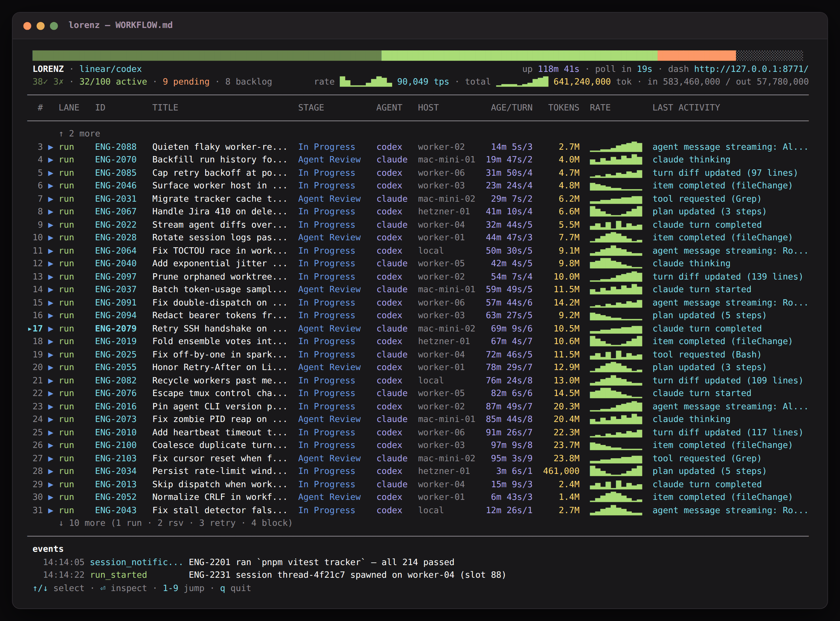The image size is (840, 621).
Task: Click the dark green segment of the top progress bar
Action: pos(207,56)
